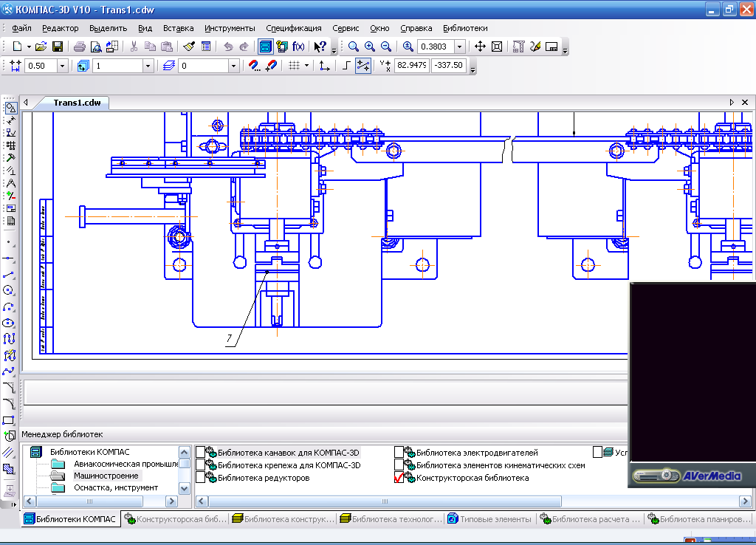Show whole drawing fit-all icon
The height and width of the screenshot is (545, 756).
coord(497,47)
